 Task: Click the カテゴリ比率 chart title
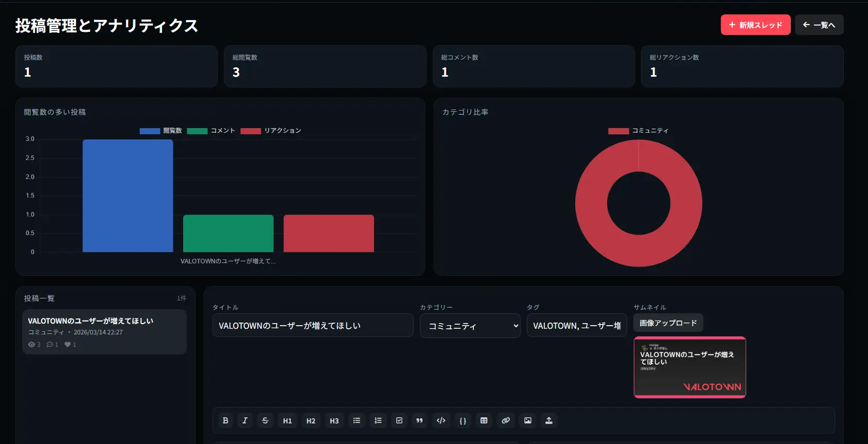click(466, 112)
